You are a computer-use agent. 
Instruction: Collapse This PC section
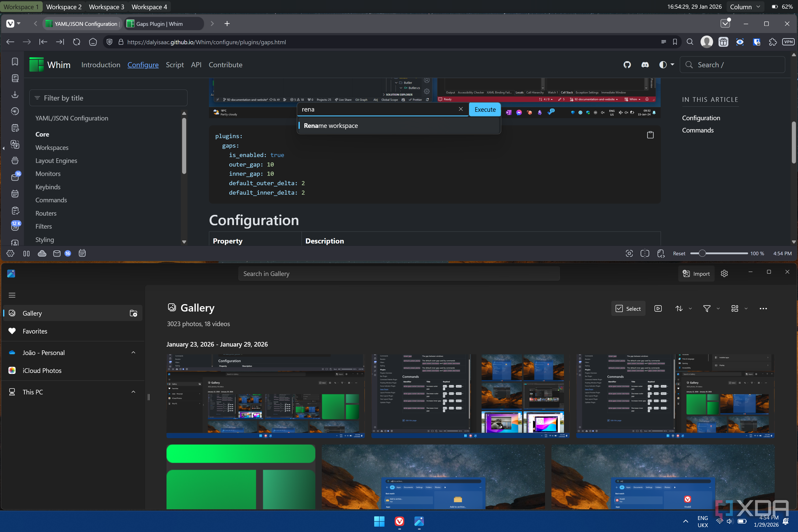click(x=133, y=392)
